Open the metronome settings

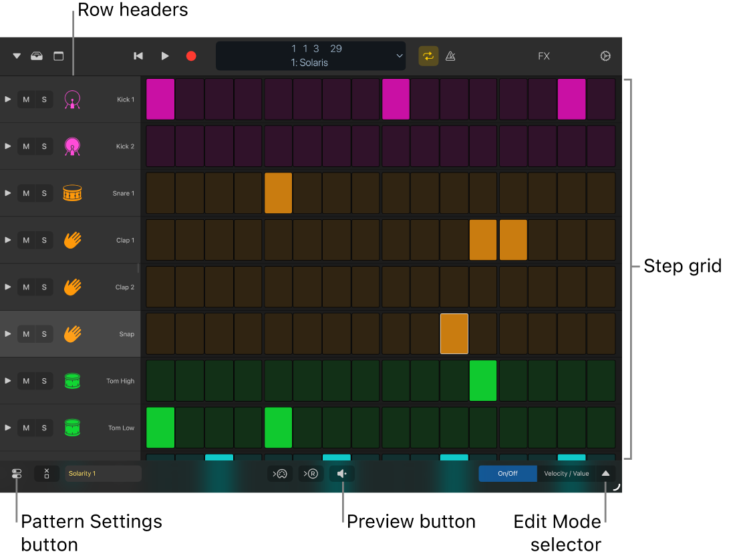(450, 56)
